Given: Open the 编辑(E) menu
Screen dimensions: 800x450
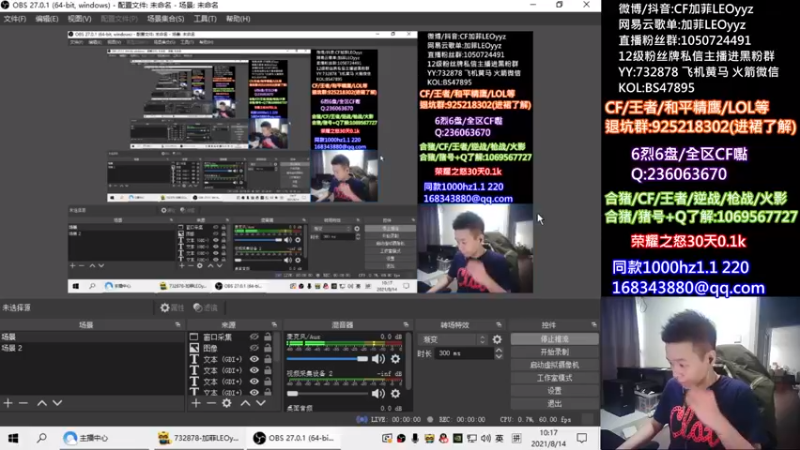Looking at the screenshot, I should coord(46,19).
